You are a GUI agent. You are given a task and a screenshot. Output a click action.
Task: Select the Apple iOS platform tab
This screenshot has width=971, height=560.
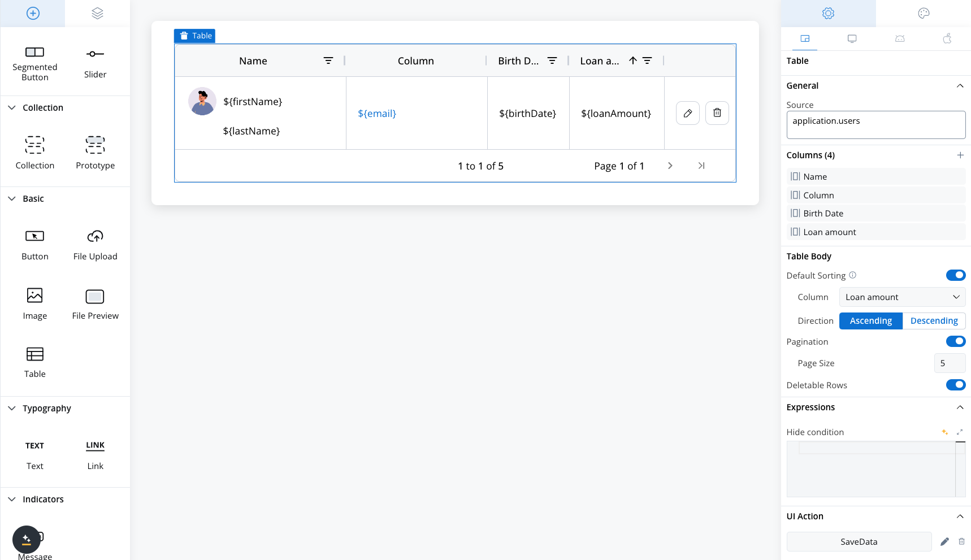point(947,38)
